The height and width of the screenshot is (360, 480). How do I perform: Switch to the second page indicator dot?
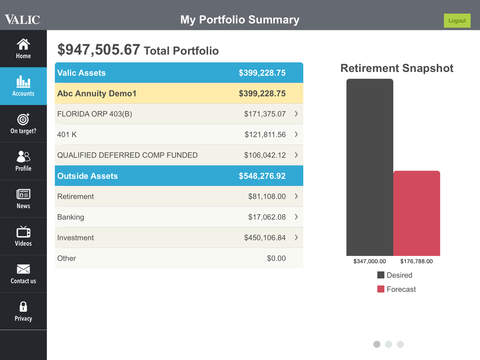pos(389,344)
